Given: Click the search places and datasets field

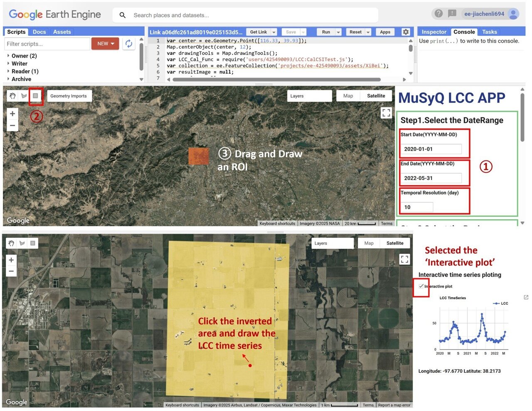Looking at the screenshot, I should click(245, 15).
